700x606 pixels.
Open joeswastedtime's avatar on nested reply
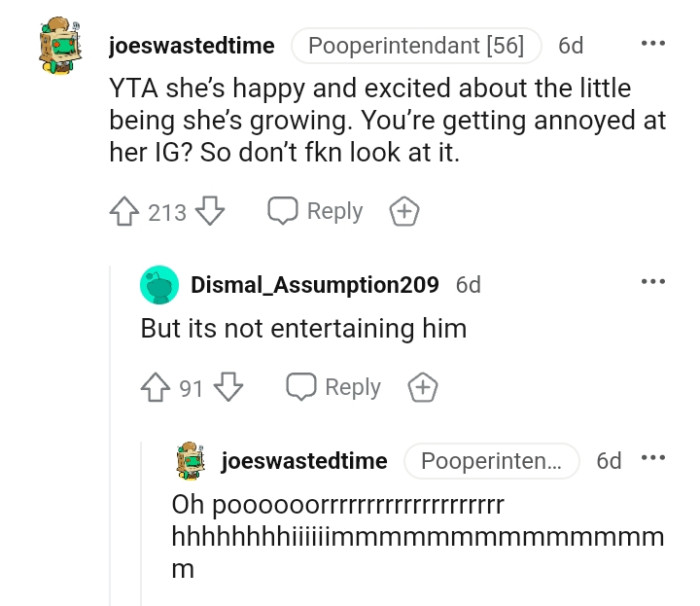(x=191, y=461)
